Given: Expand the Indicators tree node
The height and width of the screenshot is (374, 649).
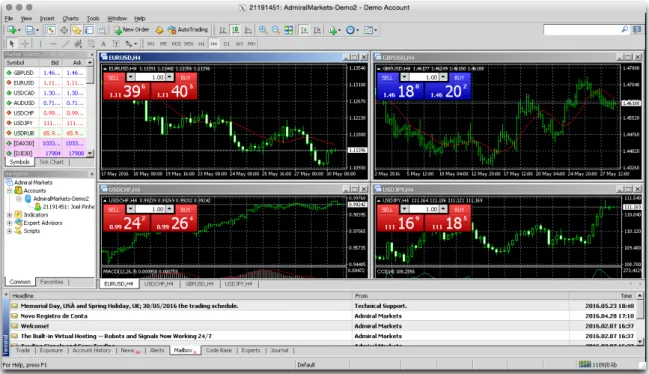Looking at the screenshot, I should [x=10, y=215].
